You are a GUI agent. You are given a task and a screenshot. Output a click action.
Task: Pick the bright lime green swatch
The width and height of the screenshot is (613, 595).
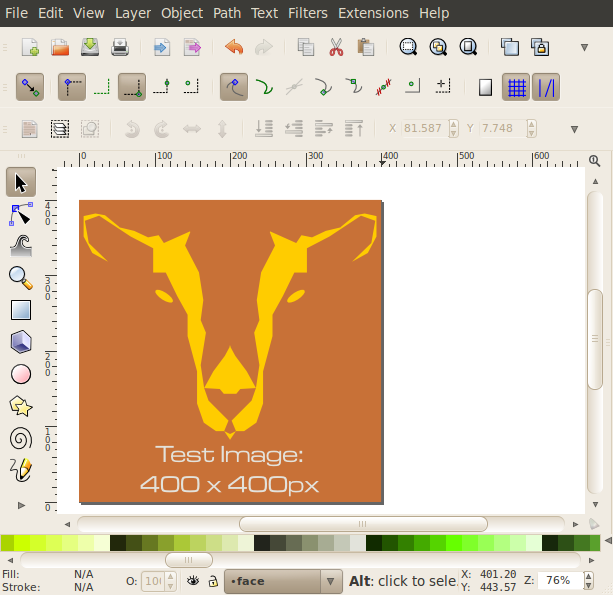click(453, 543)
